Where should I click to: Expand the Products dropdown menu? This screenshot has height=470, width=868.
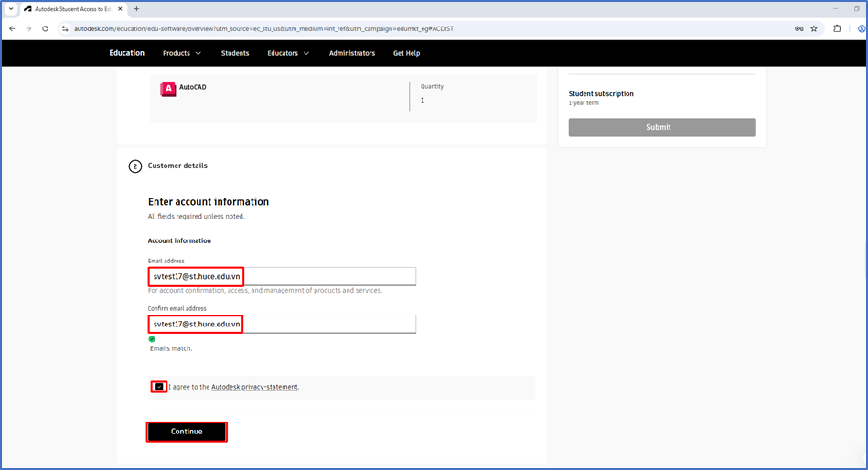[x=181, y=53]
